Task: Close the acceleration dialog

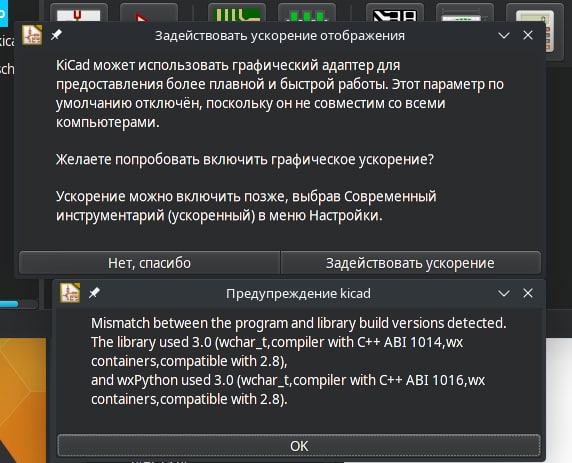Action: (528, 35)
